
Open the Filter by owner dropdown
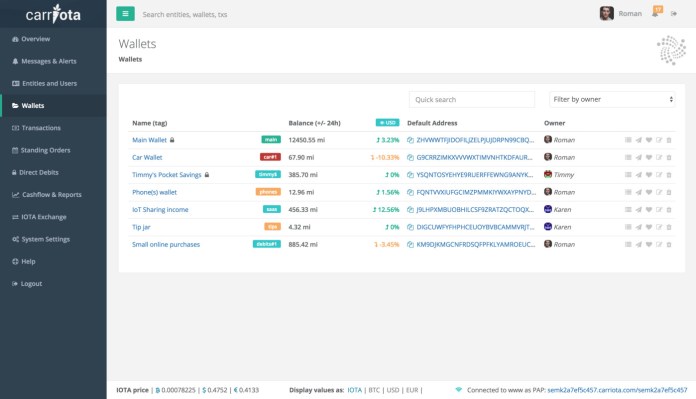click(x=612, y=99)
